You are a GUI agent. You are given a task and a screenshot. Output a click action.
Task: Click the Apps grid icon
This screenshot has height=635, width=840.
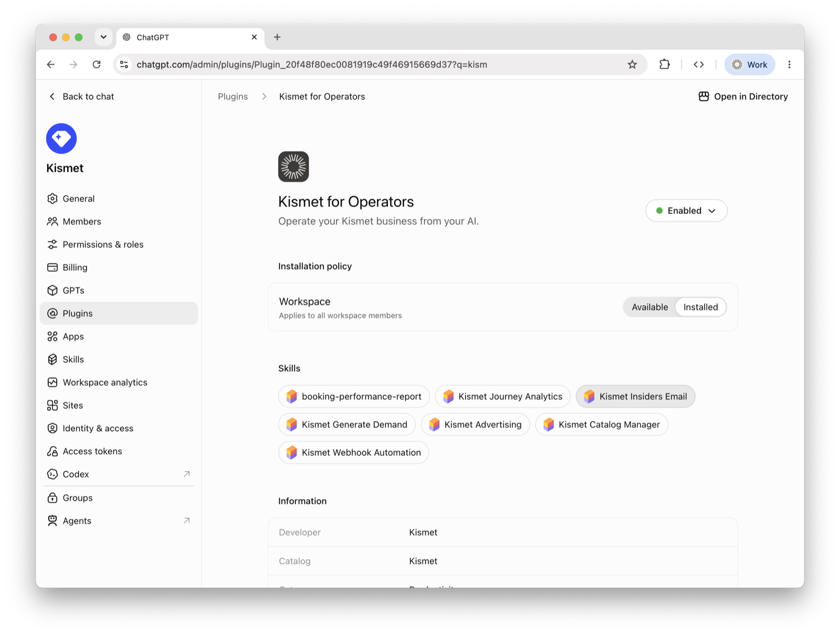(x=52, y=336)
